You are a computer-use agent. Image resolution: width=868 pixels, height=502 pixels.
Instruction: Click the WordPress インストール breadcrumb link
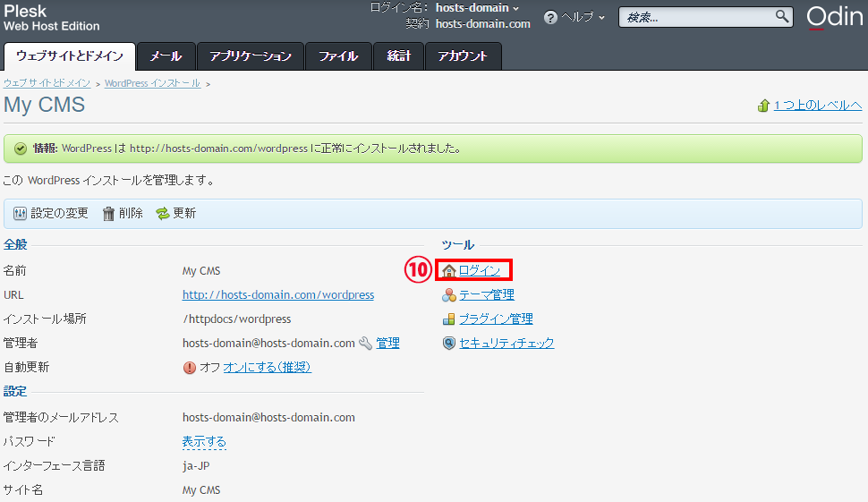click(152, 83)
